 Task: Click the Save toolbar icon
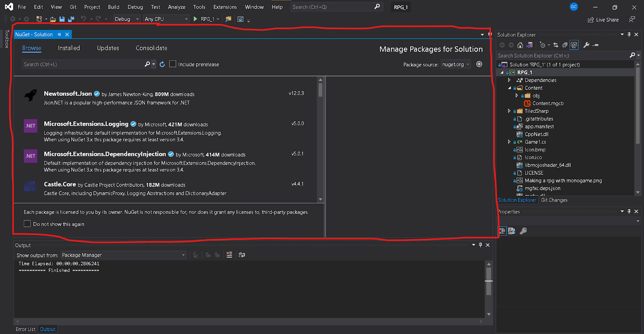point(62,19)
